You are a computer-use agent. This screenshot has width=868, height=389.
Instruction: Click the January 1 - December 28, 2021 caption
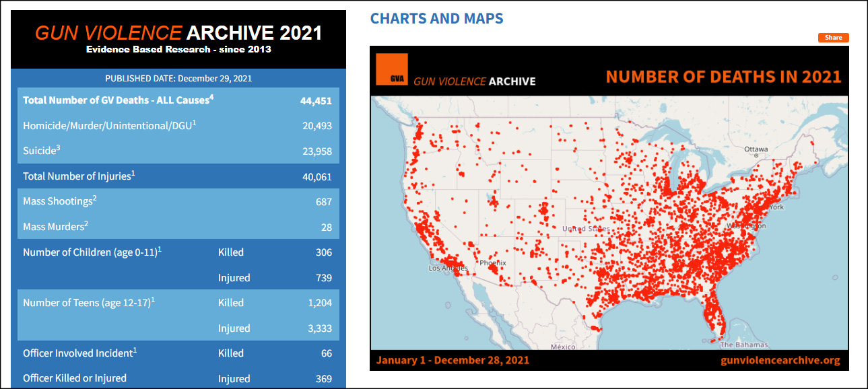tap(453, 360)
